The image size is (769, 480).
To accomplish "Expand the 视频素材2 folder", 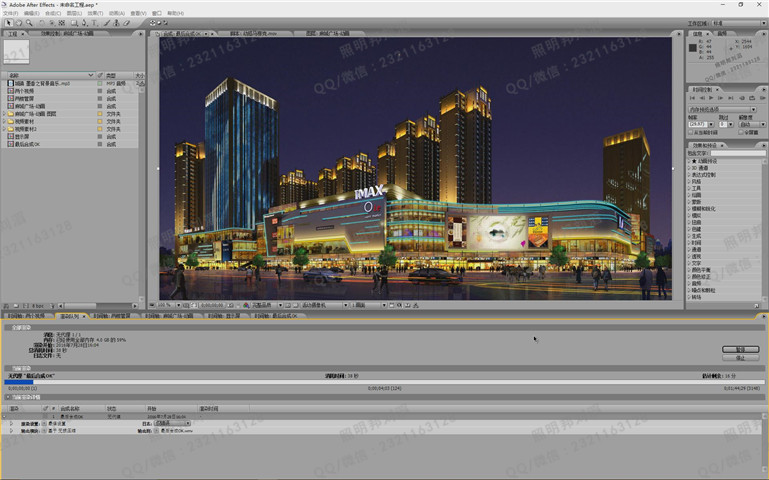I will [x=4, y=129].
